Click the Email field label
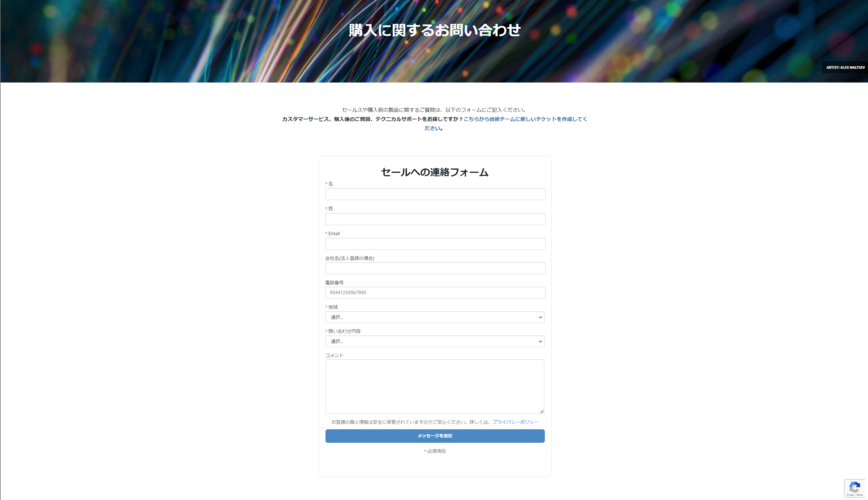Viewport: 868px width, 500px height. coord(334,233)
